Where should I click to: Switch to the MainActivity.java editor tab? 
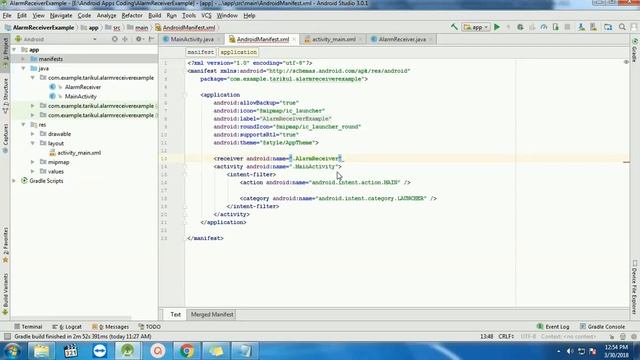tap(192, 39)
